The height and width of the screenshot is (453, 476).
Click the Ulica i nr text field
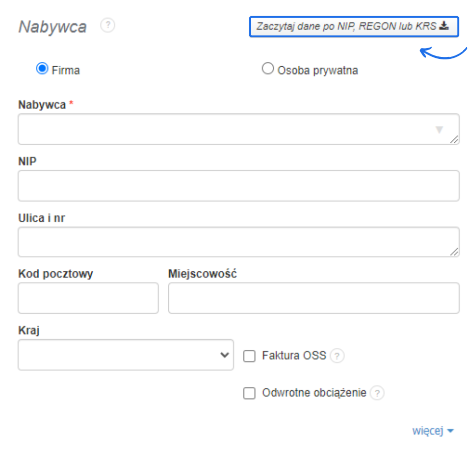[x=238, y=241]
